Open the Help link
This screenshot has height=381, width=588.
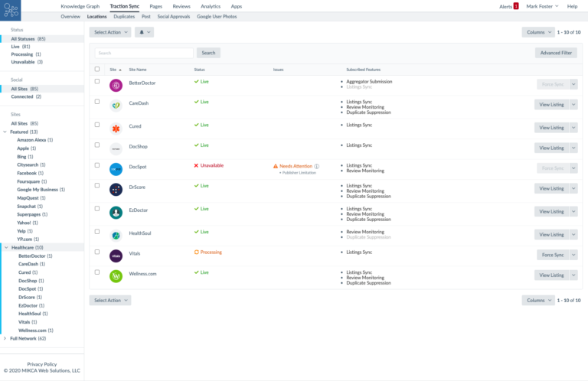coord(572,6)
